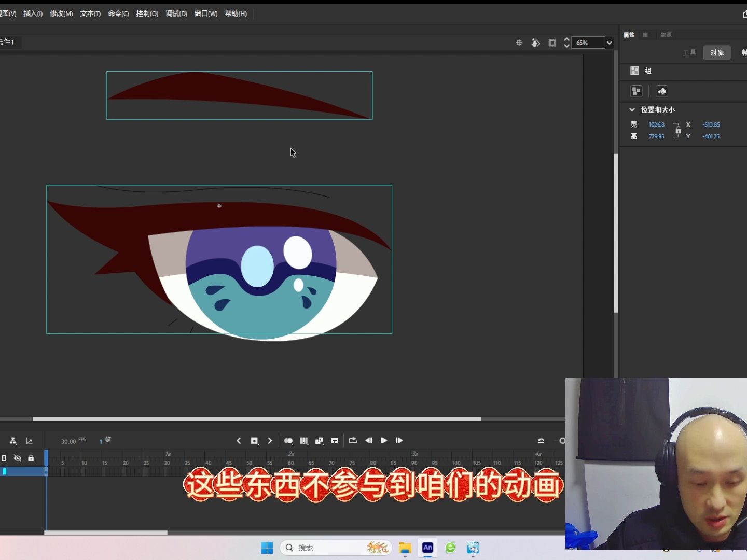The height and width of the screenshot is (560, 747).
Task: Open the 文本(T) menu
Action: click(90, 13)
